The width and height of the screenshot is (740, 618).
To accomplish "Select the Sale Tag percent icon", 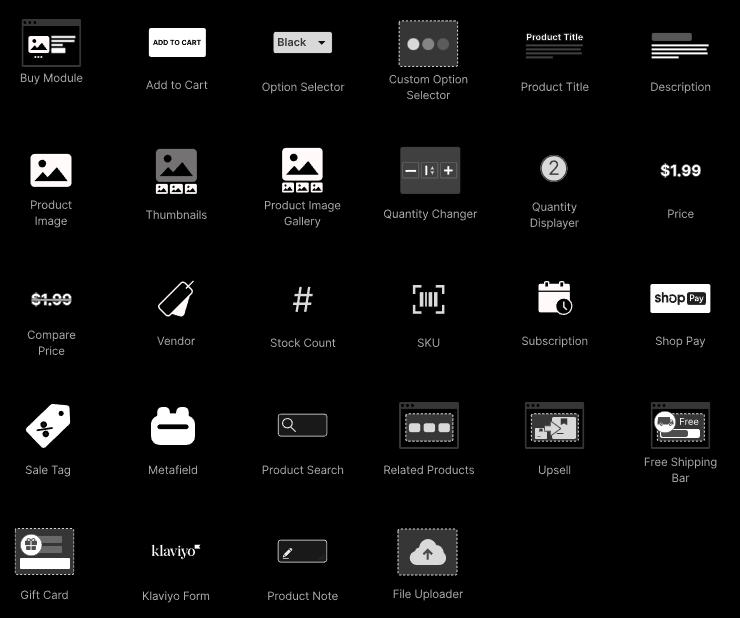I will 48,425.
